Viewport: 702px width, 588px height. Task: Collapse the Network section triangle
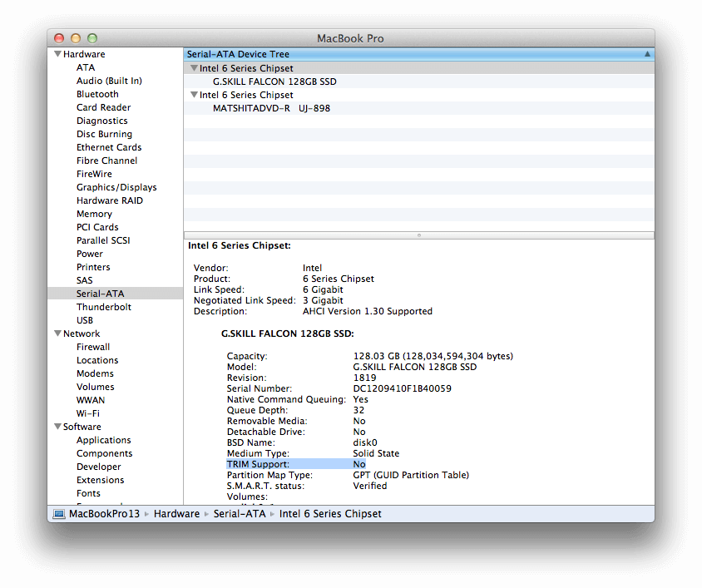tap(57, 334)
